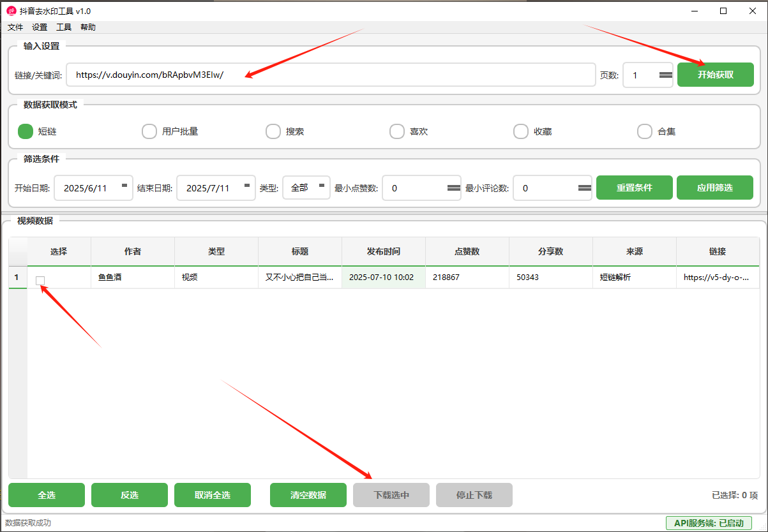The image size is (768, 532).
Task: Click the app logo icon in title bar
Action: tap(11, 11)
